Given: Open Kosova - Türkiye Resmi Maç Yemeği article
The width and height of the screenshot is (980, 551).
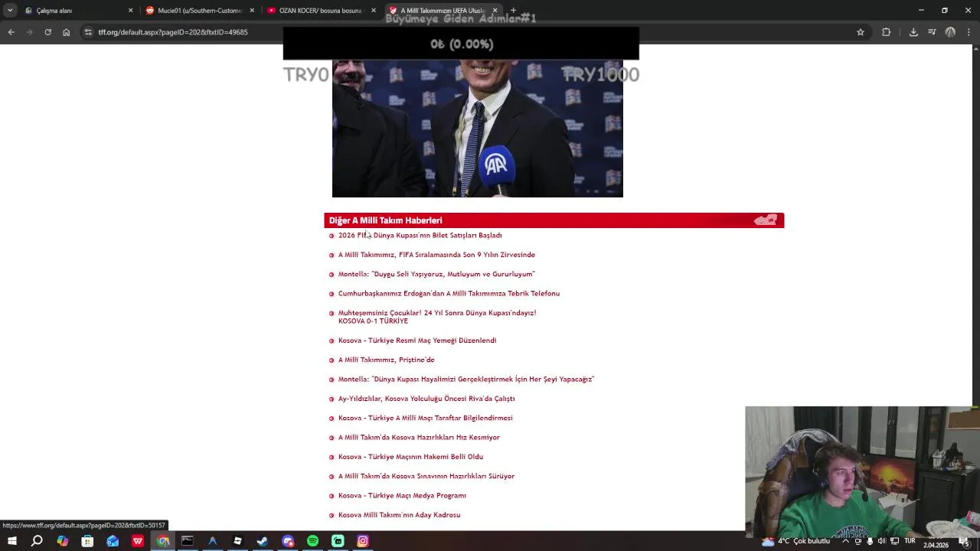Looking at the screenshot, I should (x=417, y=341).
